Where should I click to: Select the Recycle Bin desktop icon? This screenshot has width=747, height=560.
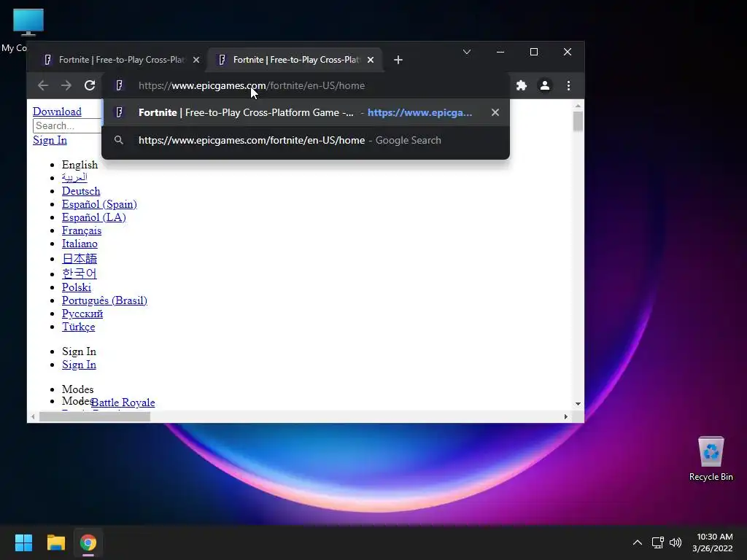click(711, 459)
